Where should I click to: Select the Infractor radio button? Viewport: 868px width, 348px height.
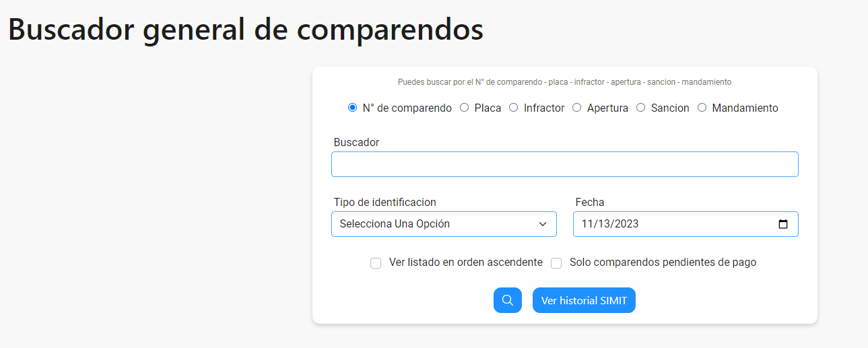514,108
